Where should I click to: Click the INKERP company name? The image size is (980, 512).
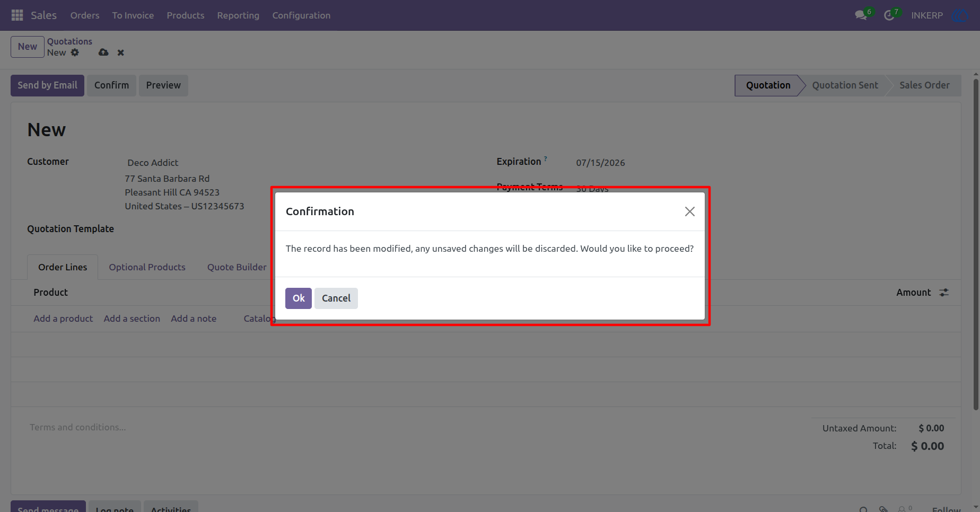927,15
